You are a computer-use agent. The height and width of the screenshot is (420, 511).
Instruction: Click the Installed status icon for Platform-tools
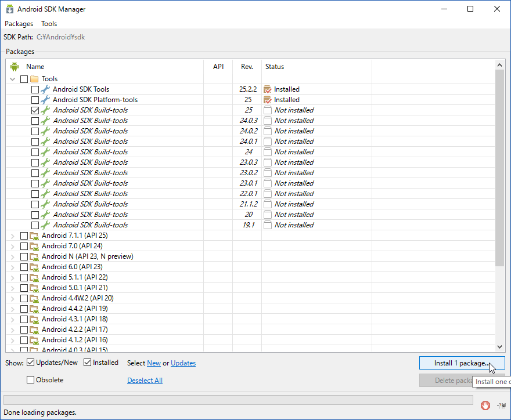(268, 100)
